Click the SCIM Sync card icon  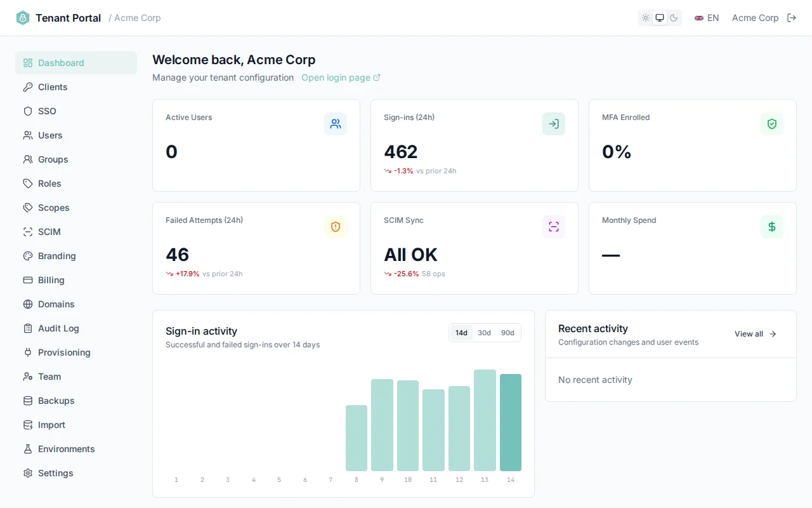[554, 227]
